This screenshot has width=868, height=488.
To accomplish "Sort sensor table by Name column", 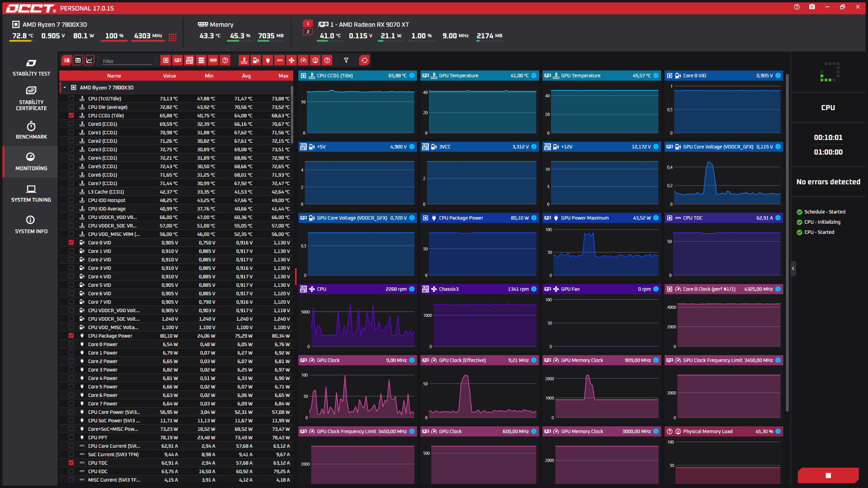I will [x=114, y=76].
